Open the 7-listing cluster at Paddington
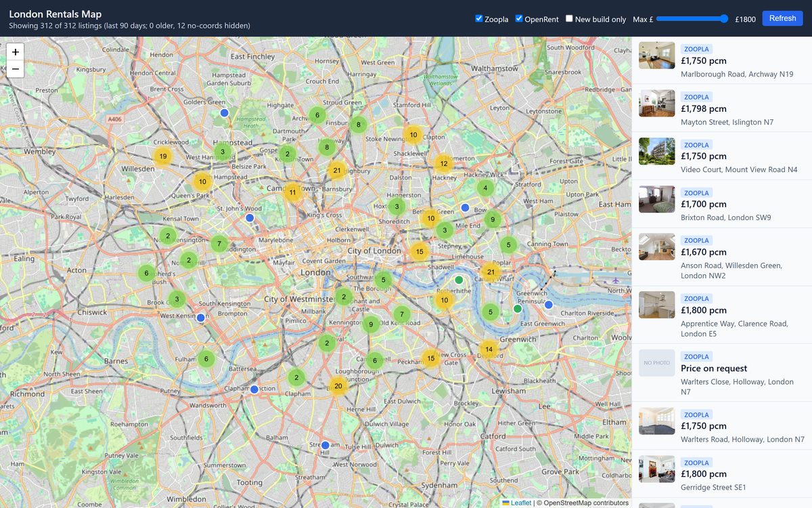 point(219,244)
